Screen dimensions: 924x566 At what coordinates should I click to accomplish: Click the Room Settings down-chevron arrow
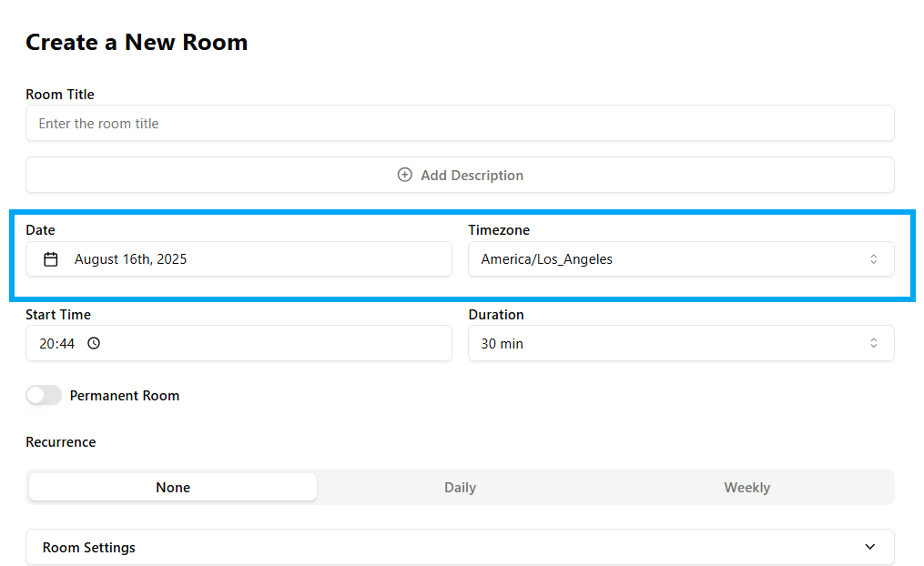coord(869,547)
